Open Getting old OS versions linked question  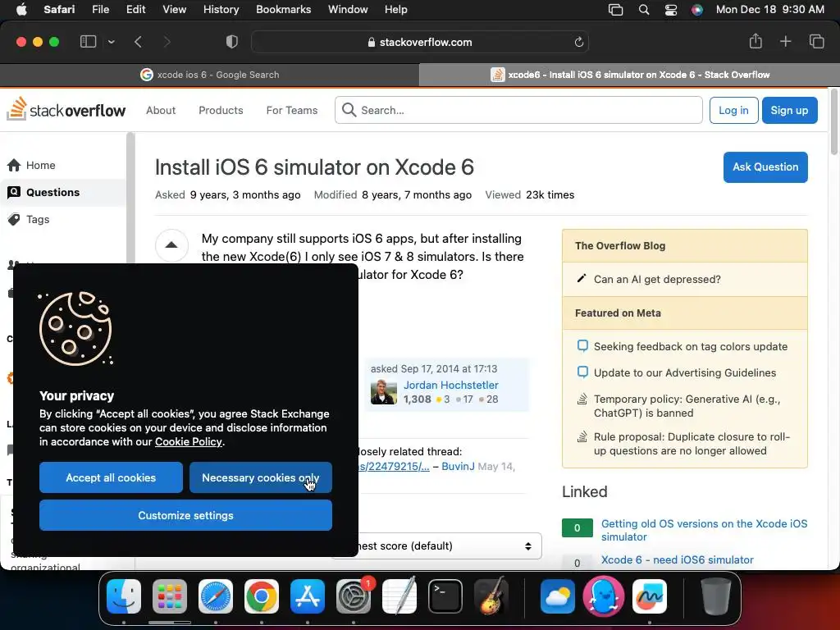pos(704,530)
